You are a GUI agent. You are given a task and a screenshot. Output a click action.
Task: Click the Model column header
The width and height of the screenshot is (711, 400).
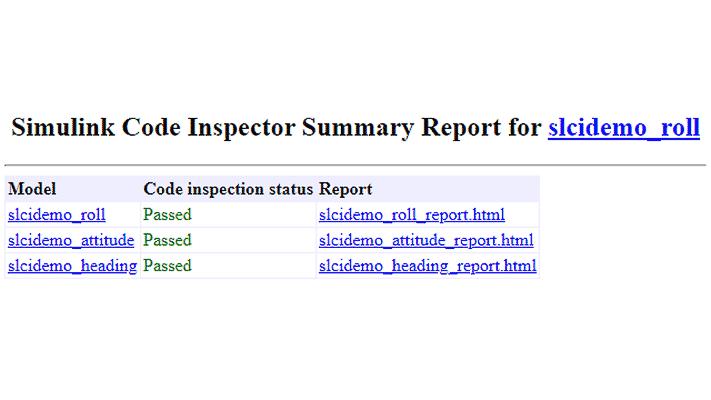point(32,189)
